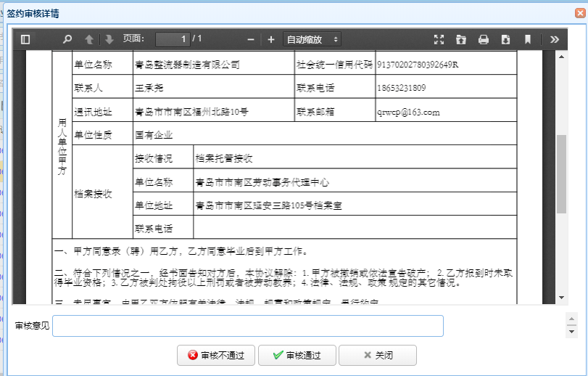Expand the PDF tools menu chevrons
Viewport: 588px width, 376px height.
tap(555, 39)
